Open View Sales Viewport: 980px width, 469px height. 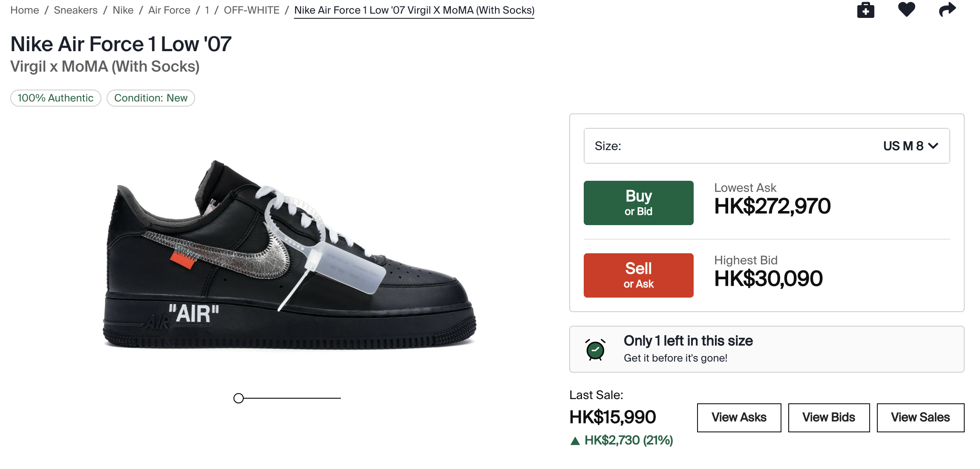point(920,417)
